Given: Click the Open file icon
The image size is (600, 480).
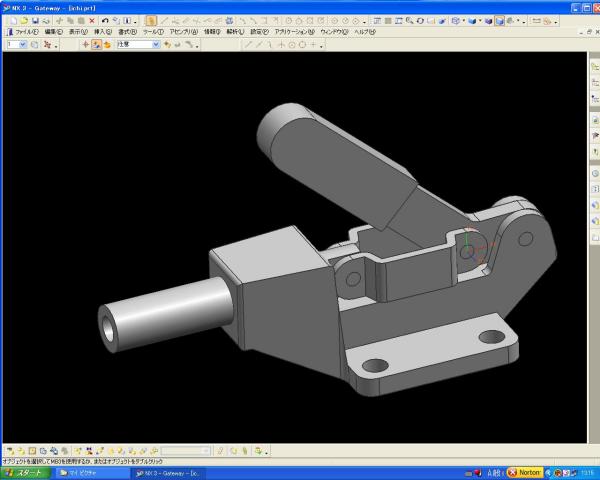Looking at the screenshot, I should (x=21, y=20).
